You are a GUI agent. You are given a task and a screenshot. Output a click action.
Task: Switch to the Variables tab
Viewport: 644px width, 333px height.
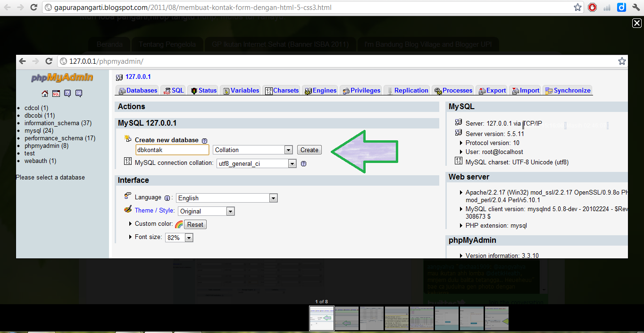241,90
